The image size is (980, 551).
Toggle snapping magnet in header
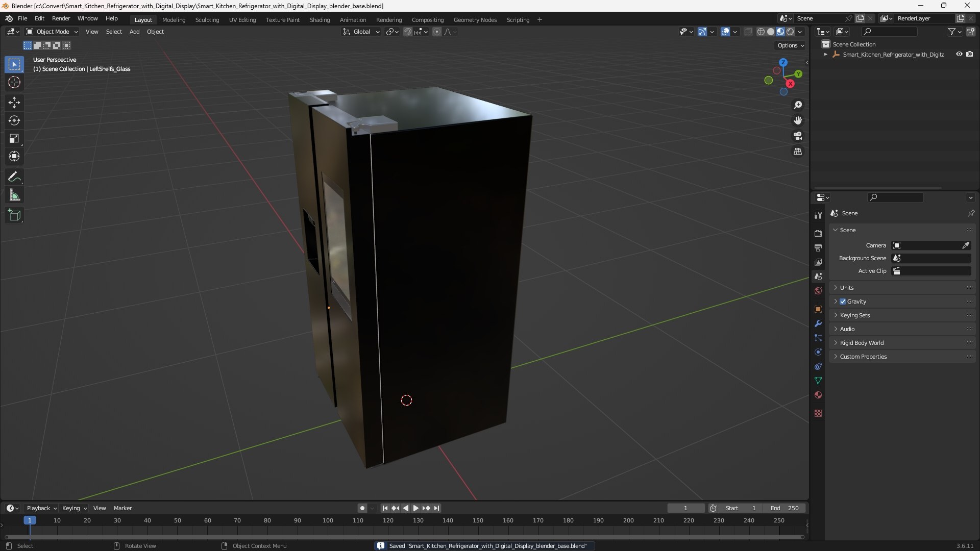[x=407, y=32]
